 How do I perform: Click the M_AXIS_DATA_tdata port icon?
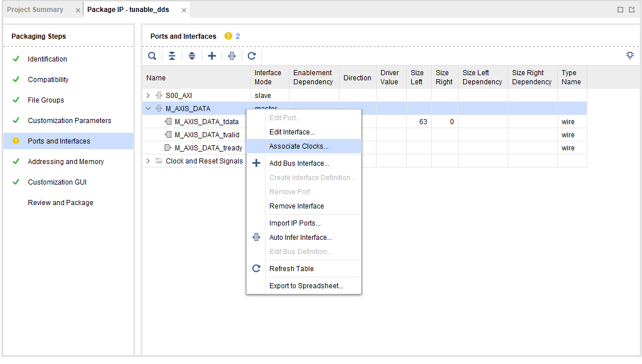168,121
